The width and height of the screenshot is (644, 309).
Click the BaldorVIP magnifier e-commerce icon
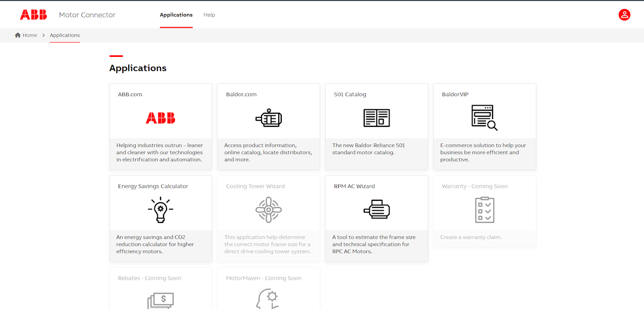tap(485, 117)
